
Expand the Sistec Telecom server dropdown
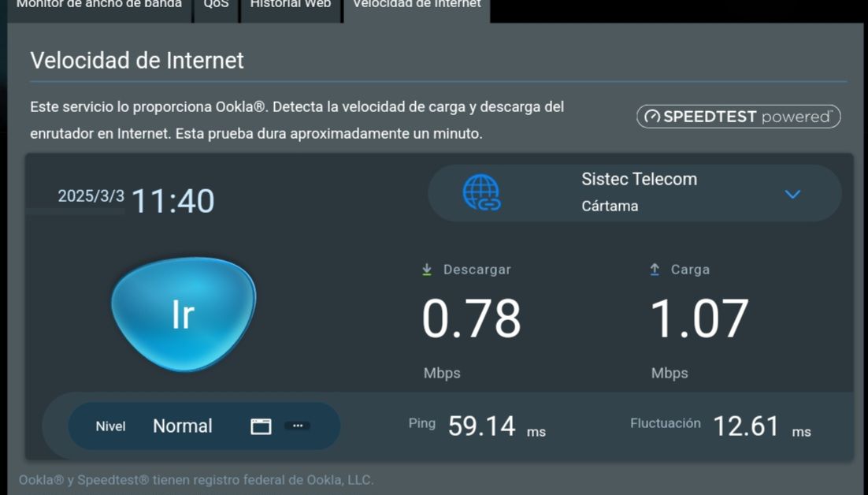[792, 195]
